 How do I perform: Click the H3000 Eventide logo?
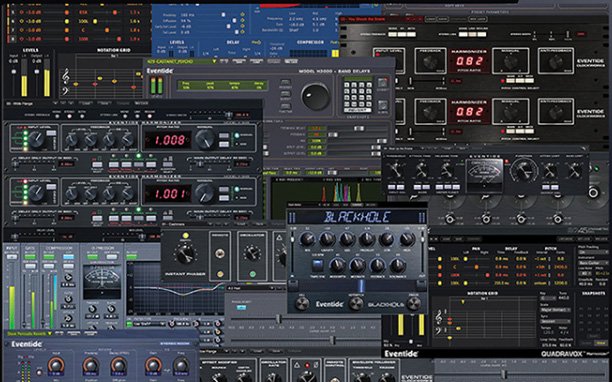160,71
